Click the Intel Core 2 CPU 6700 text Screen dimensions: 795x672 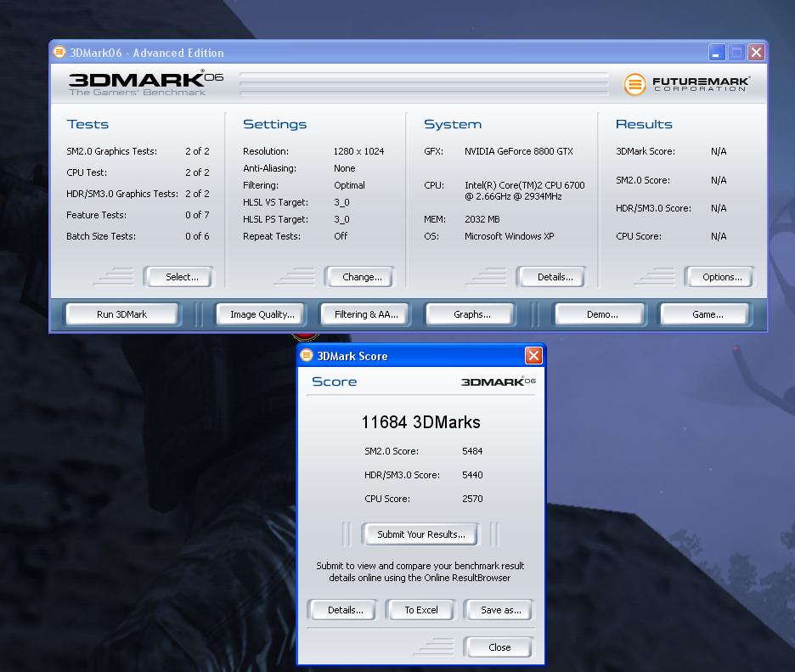(x=524, y=190)
